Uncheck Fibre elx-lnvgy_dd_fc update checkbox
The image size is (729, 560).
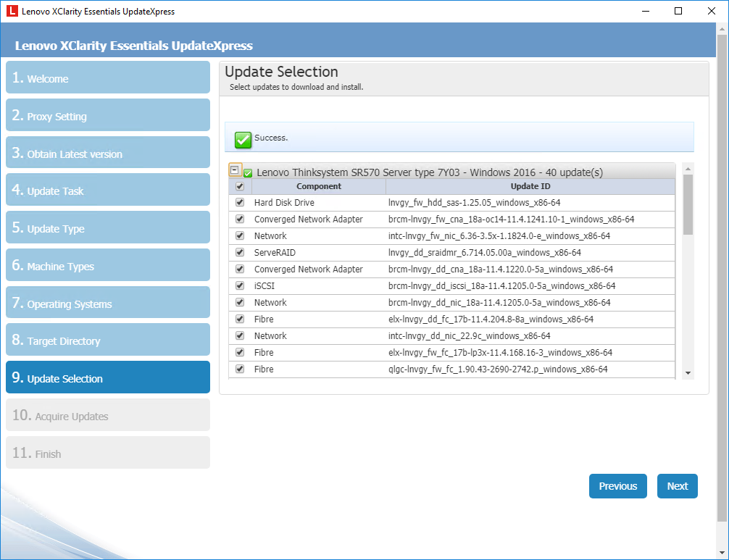(240, 319)
